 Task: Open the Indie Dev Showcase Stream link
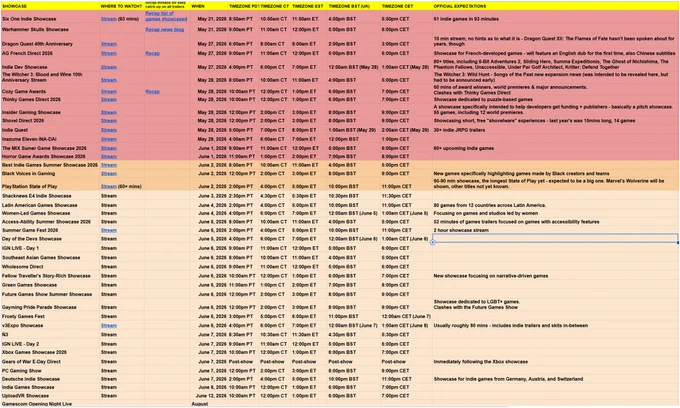(108, 67)
